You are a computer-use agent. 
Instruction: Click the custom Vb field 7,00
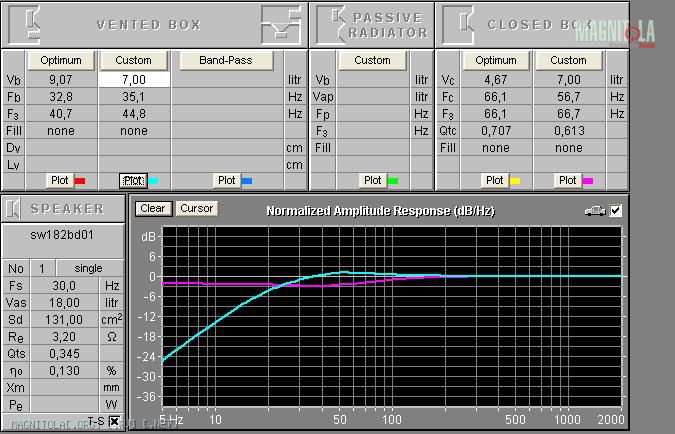tap(134, 80)
